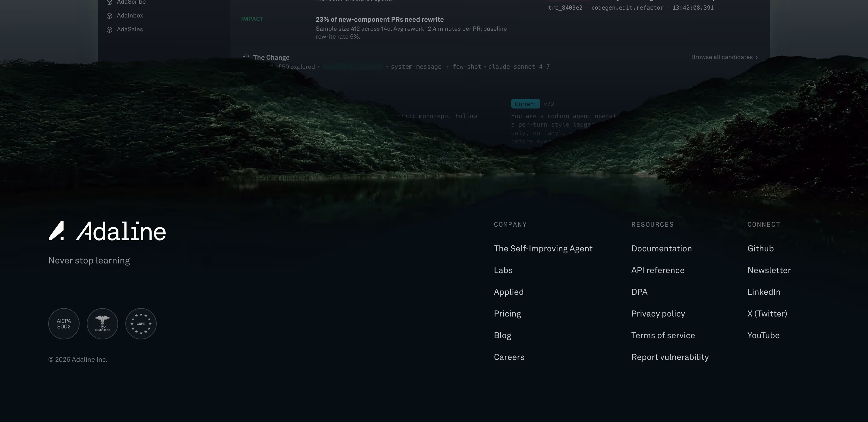
Task: Open Browse all candidates link
Action: 725,57
